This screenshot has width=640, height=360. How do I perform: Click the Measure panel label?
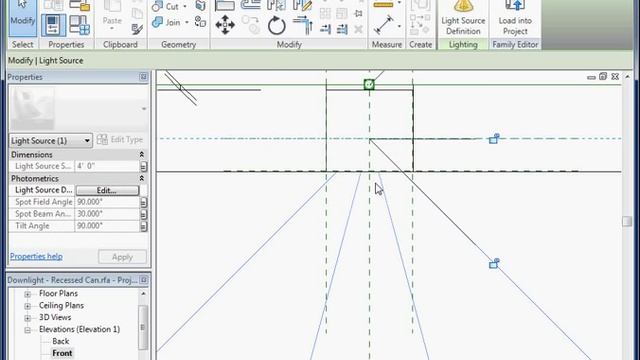coord(387,44)
